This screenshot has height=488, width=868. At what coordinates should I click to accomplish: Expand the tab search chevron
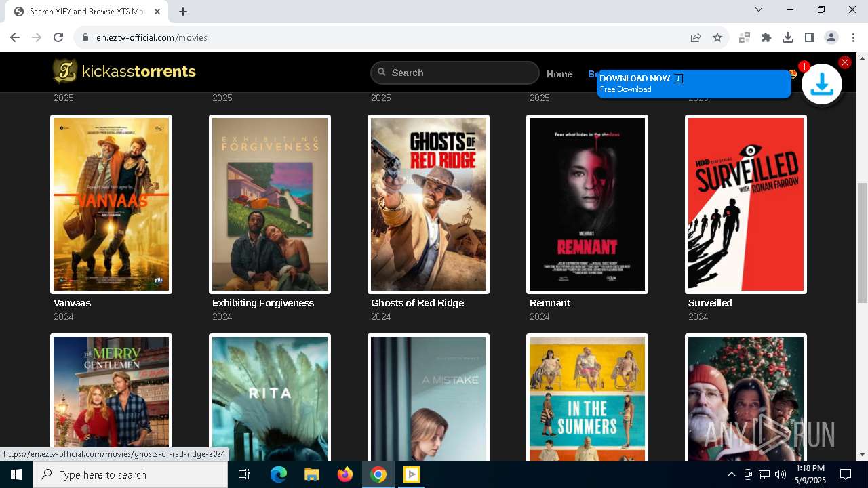pos(759,9)
